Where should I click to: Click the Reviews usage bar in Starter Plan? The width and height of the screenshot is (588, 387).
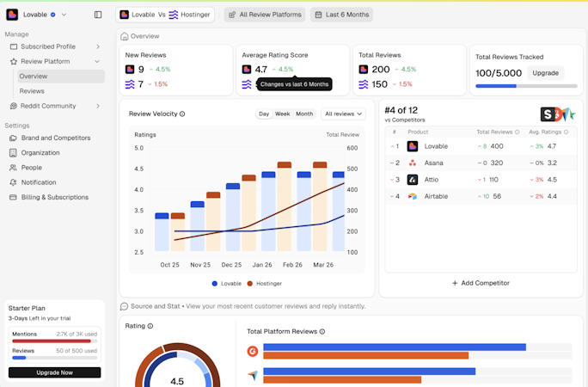coord(55,358)
